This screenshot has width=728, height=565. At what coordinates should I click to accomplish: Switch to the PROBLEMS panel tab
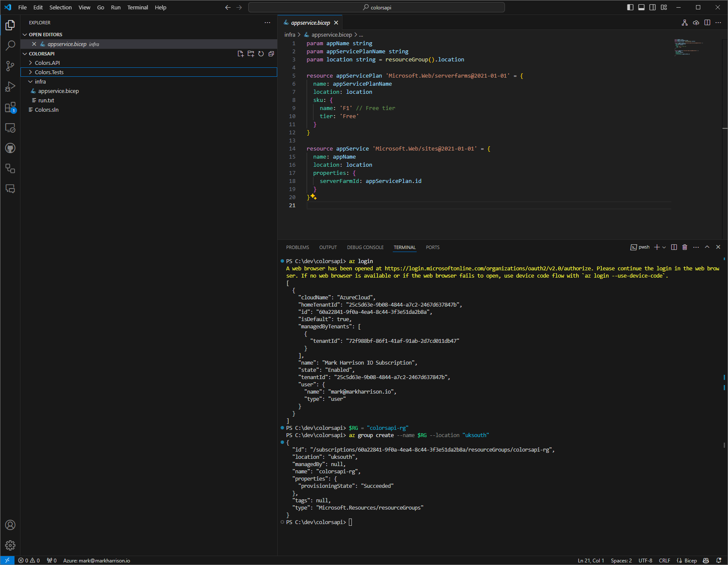coord(297,247)
